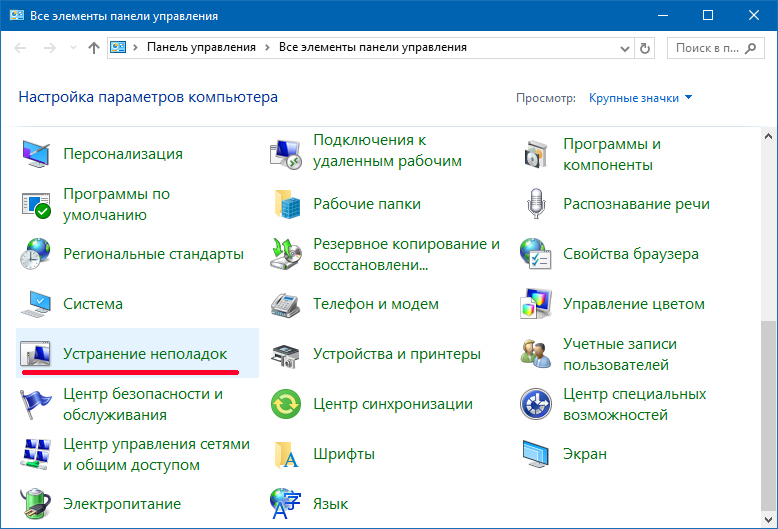The height and width of the screenshot is (529, 778).
Task: Open the Fonts folder icon
Action: point(286,454)
